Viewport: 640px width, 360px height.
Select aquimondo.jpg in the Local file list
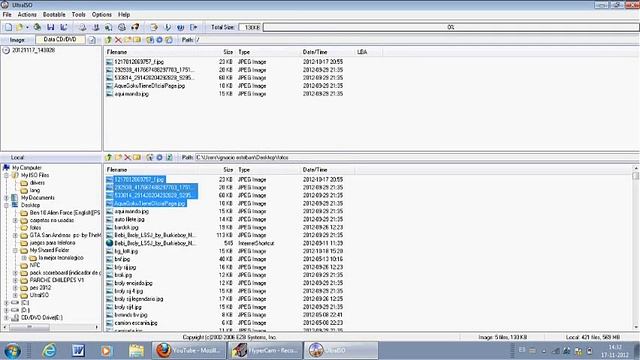pyautogui.click(x=131, y=211)
